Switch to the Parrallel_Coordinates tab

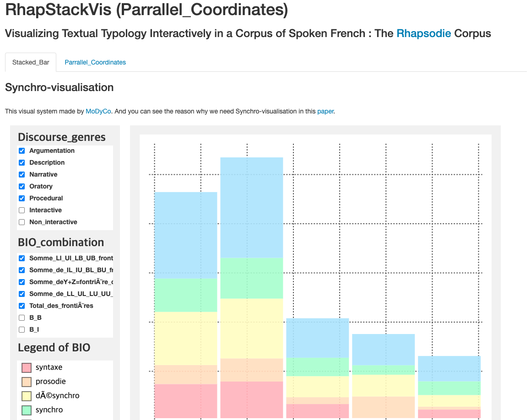[x=95, y=62]
